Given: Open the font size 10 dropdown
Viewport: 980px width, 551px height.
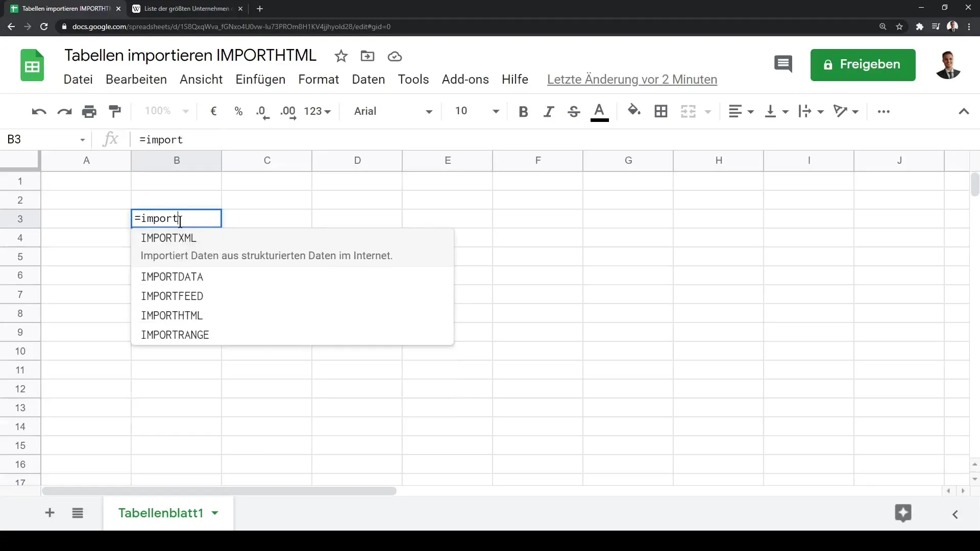Looking at the screenshot, I should coord(477,111).
